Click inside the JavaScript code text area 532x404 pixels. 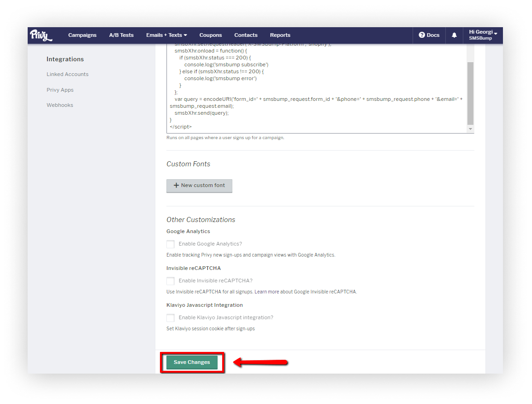coord(317,88)
